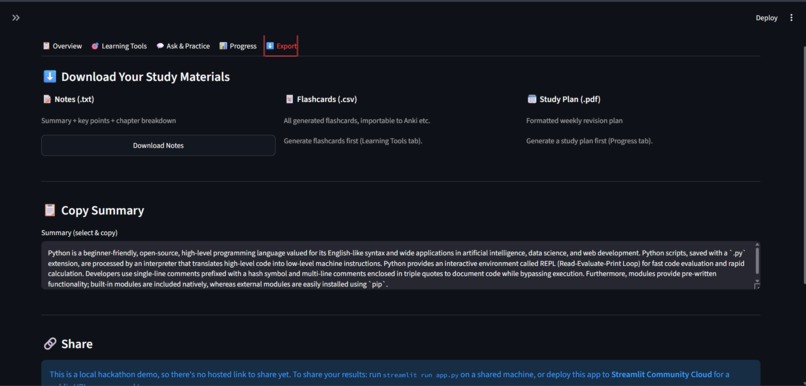Click the clipboard icon beside Copy Summary
The height and width of the screenshot is (386, 806).
click(x=50, y=210)
